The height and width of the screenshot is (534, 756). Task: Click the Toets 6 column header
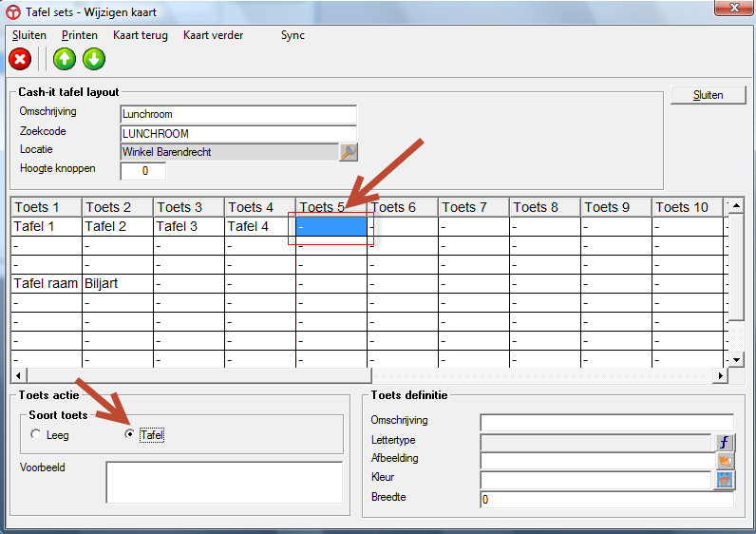point(403,207)
